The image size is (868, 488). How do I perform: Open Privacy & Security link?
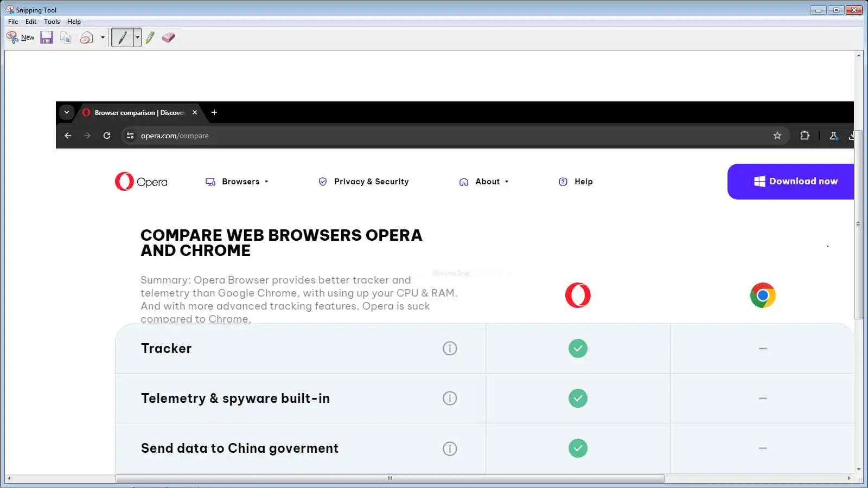coord(363,182)
